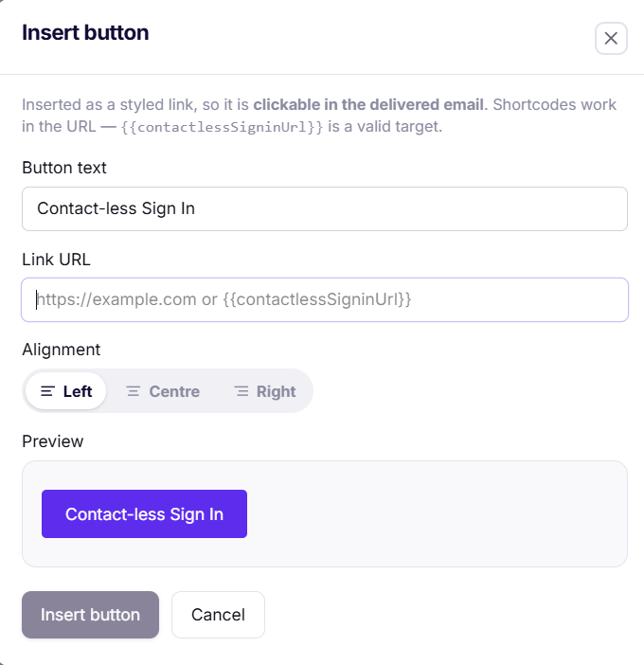This screenshot has width=644, height=665.
Task: Click the {{contactlessSigninUrl}} shortcode in help text
Action: coord(222,127)
